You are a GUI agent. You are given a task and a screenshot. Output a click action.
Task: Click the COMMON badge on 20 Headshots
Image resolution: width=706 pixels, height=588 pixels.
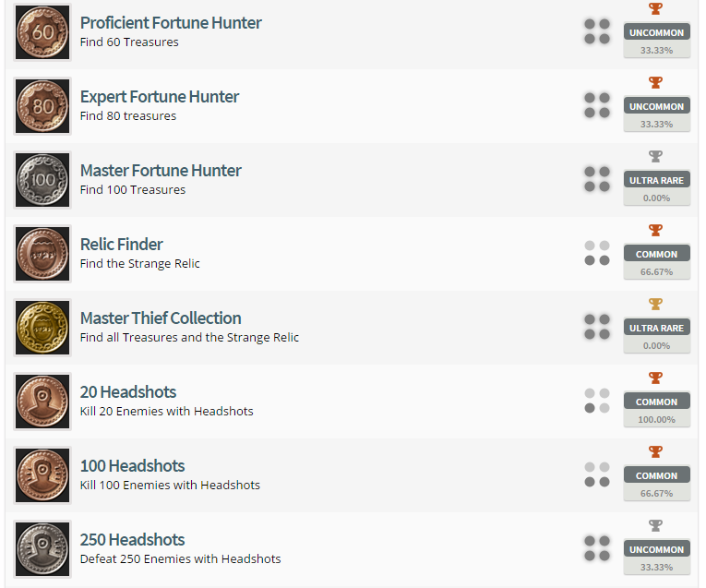point(656,402)
